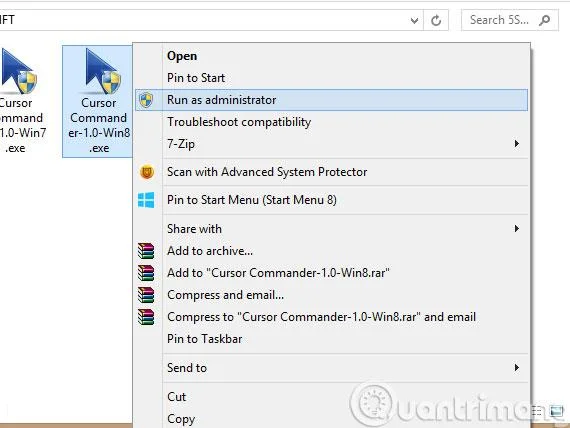The height and width of the screenshot is (428, 570).
Task: Expand the Send to arrow
Action: coord(517,368)
